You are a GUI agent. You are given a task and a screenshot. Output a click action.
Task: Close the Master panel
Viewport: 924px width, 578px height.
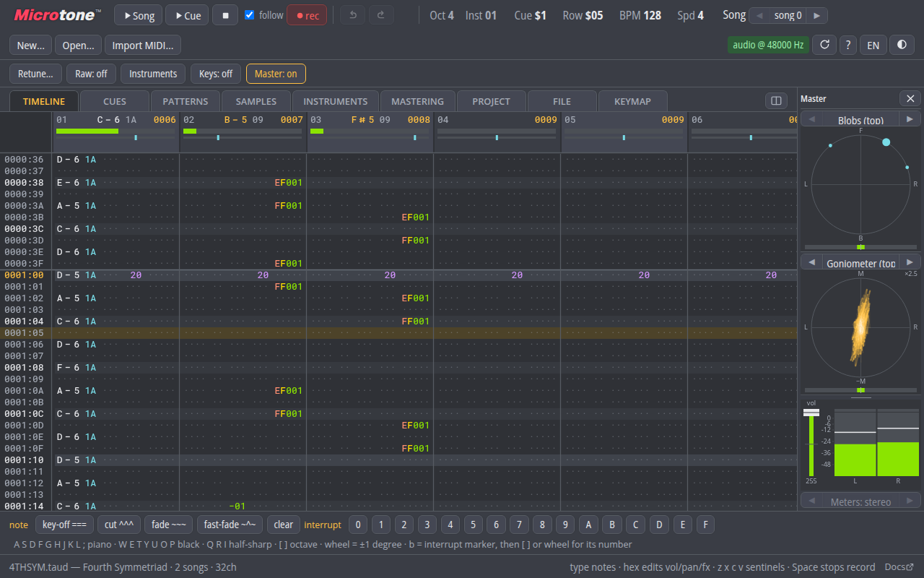tap(910, 98)
